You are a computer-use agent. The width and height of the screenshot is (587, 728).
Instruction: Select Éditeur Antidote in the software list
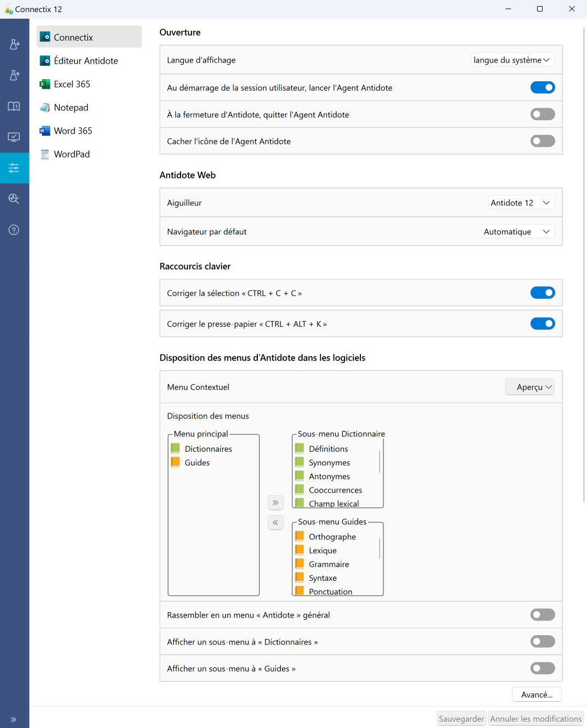(x=86, y=61)
